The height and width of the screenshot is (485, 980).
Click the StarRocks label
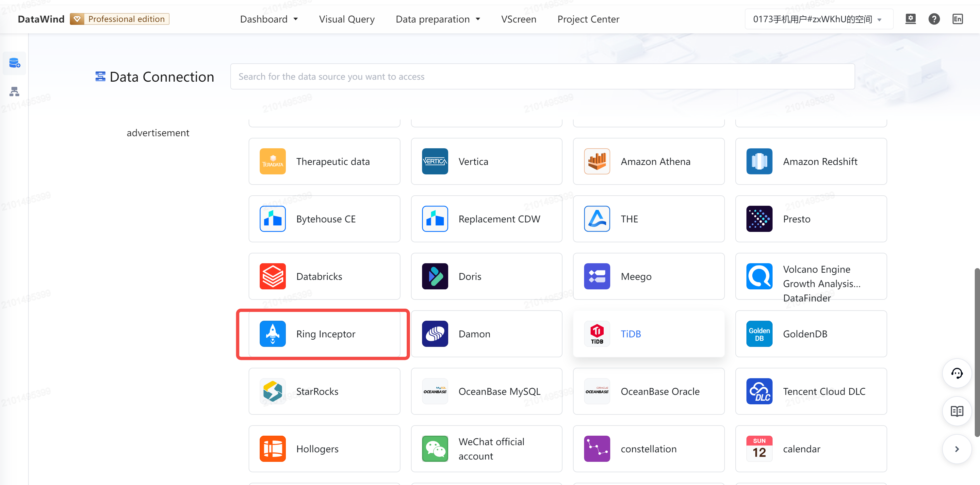click(x=317, y=391)
